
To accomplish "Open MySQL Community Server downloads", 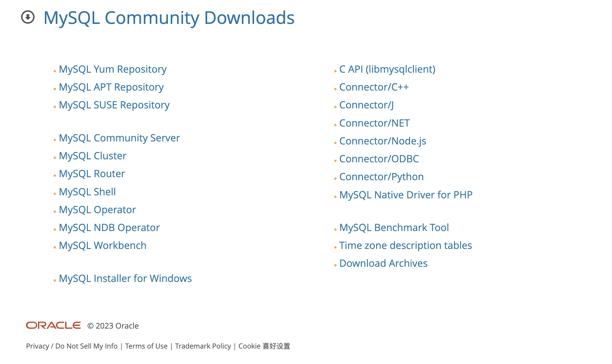I will point(119,138).
